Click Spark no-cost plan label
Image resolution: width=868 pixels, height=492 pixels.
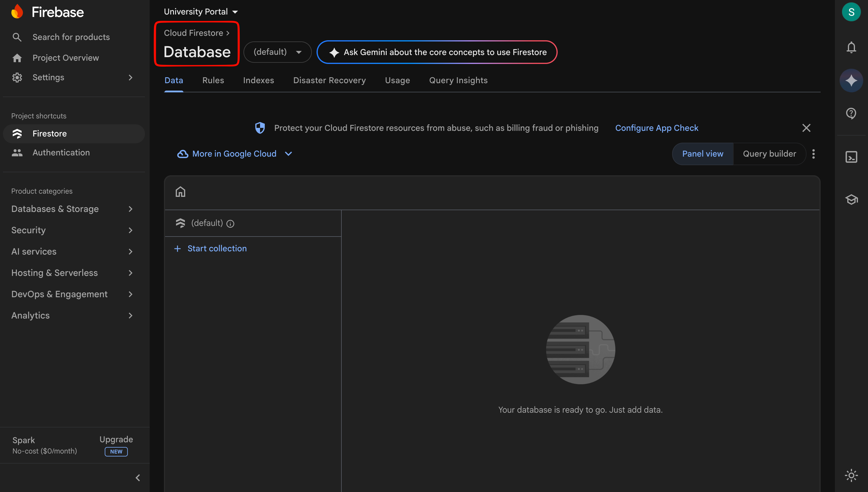tap(45, 445)
